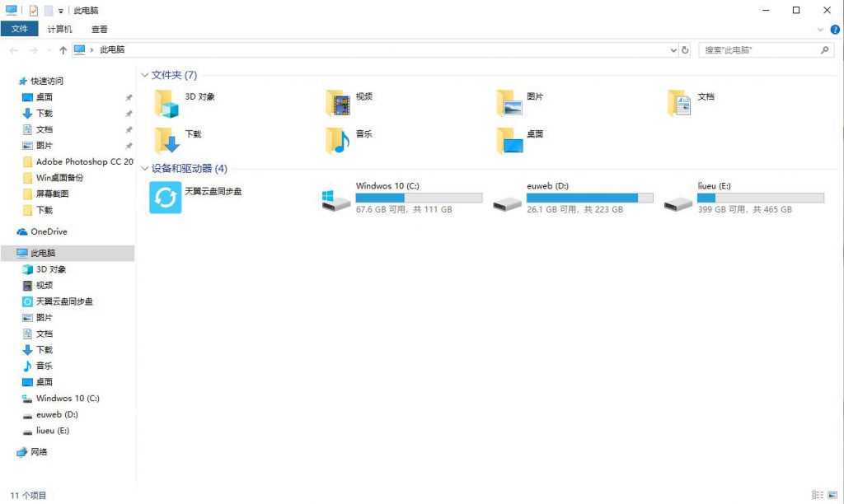The height and width of the screenshot is (504, 844).
Task: Open the 文件 menu tab
Action: click(19, 29)
